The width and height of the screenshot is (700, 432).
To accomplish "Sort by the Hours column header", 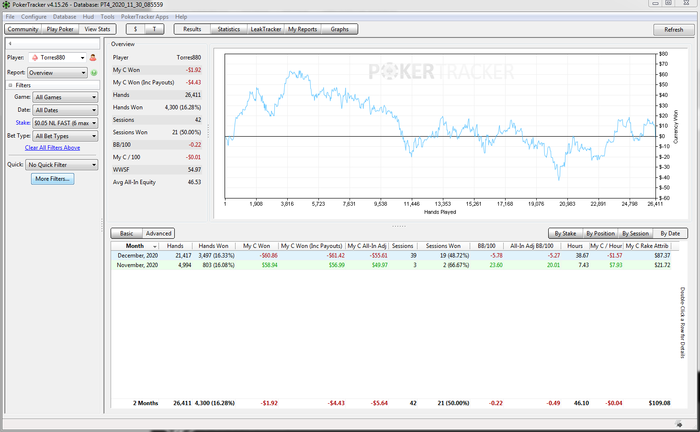I will tap(575, 246).
